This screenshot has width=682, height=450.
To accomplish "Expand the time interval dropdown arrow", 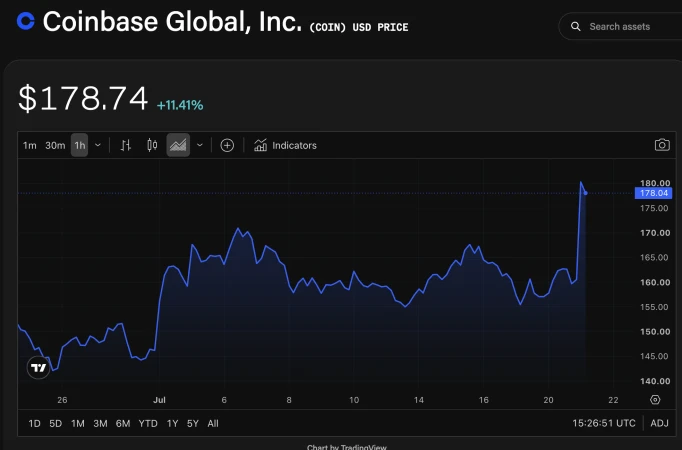I will (98, 145).
